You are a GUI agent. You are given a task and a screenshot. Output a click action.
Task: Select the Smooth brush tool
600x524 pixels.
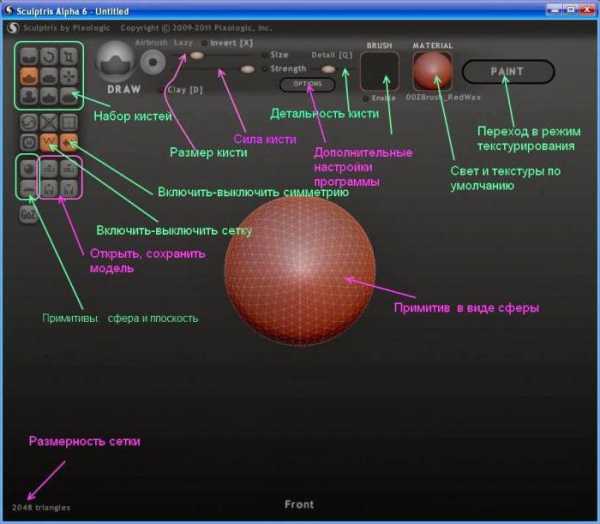(x=69, y=96)
